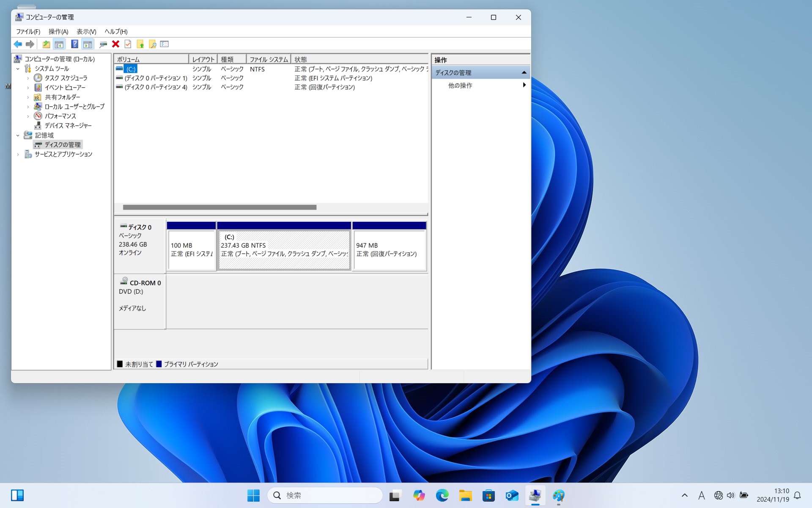The image size is (812, 508).
Task: Collapse the システム ツール tree node
Action: coord(18,69)
